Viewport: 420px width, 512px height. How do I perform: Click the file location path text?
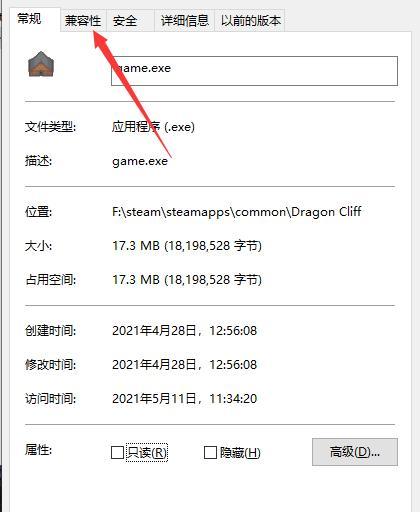pyautogui.click(x=237, y=212)
